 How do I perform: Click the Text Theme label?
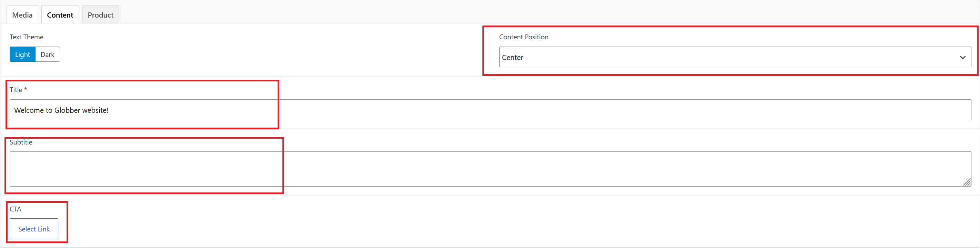[x=27, y=37]
